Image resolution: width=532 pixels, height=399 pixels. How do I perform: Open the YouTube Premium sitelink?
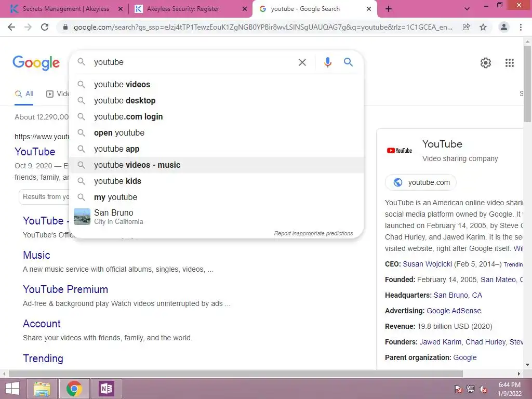(65, 289)
